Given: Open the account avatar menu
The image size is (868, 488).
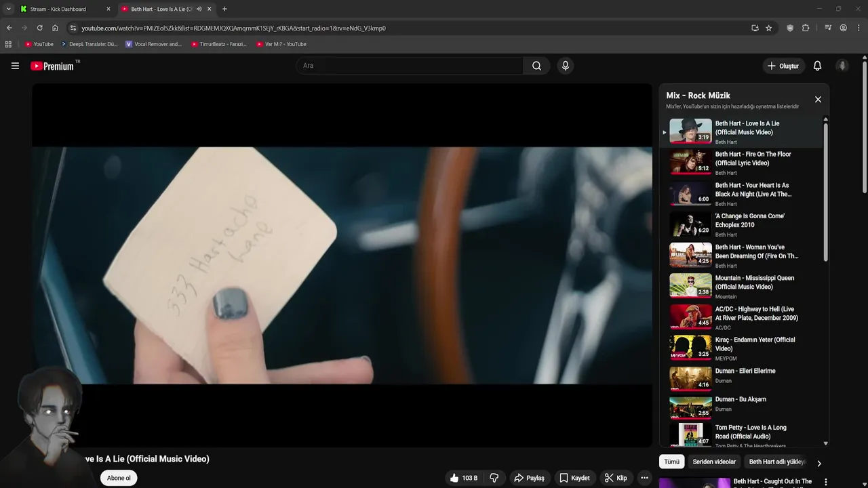Looking at the screenshot, I should [842, 66].
